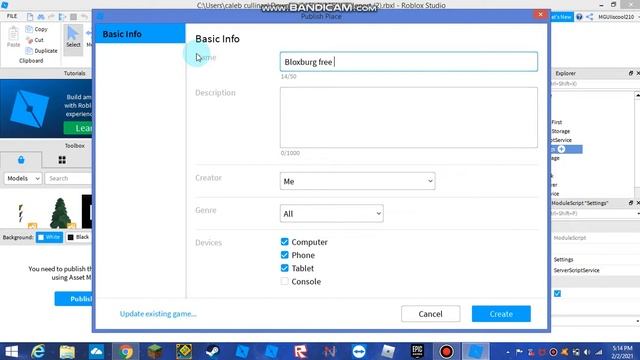Open the username MGUIiscool210 account dropdown
Screen dimensions: 640x360
click(x=618, y=17)
